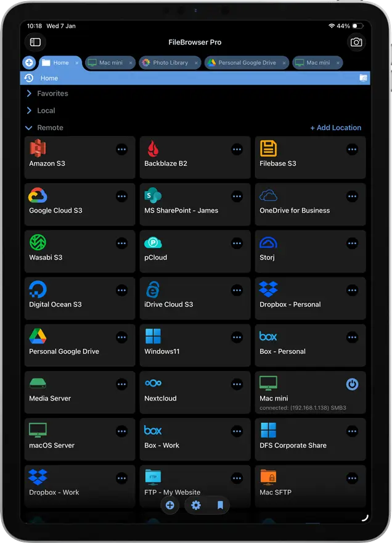This screenshot has height=543, width=392.
Task: Open the Dropbox - Work card
Action: point(80,486)
